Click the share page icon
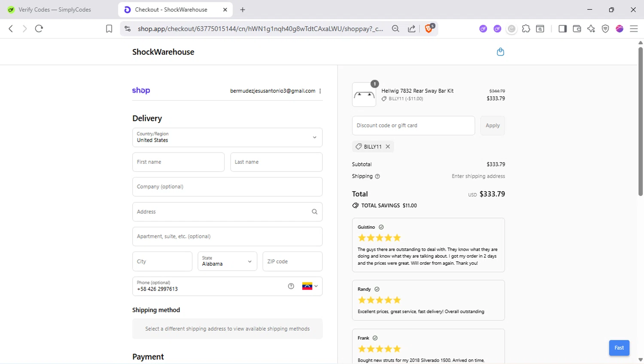This screenshot has width=644, height=364. coord(411,29)
